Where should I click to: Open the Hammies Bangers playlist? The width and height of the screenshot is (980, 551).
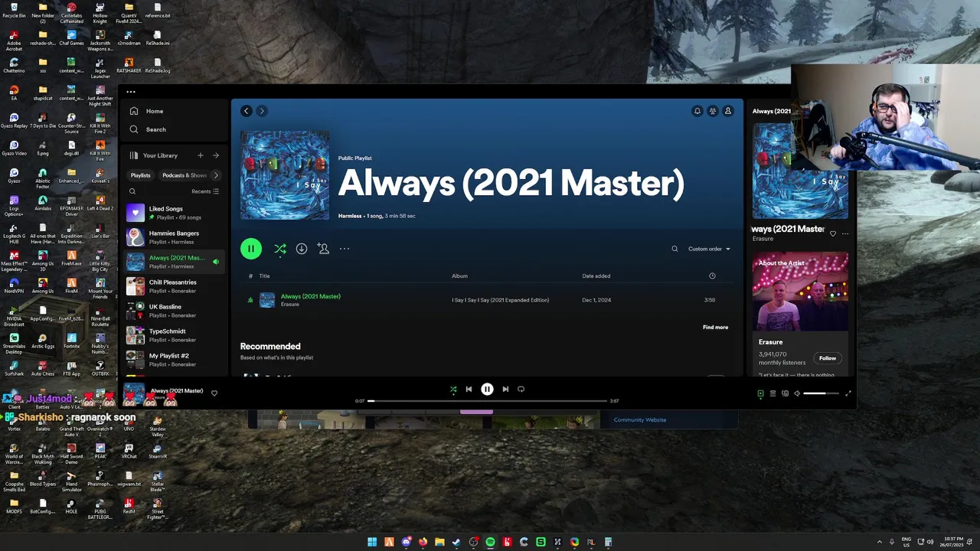(x=174, y=236)
